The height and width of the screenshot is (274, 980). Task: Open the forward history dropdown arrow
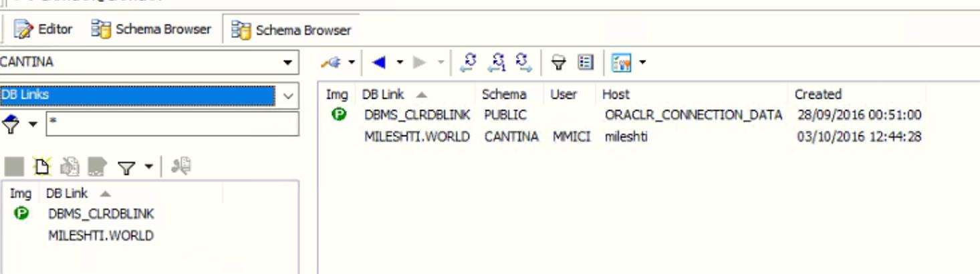(441, 62)
